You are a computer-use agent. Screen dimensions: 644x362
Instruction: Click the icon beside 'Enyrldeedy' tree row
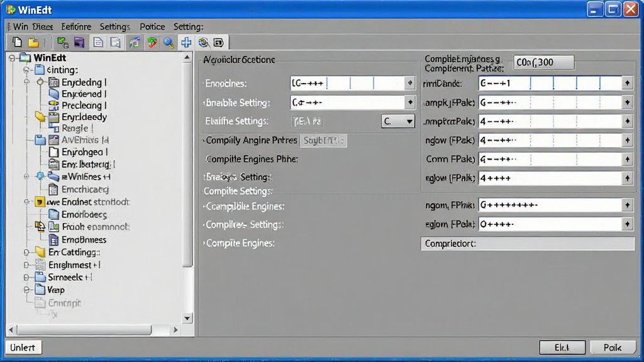pyautogui.click(x=54, y=117)
